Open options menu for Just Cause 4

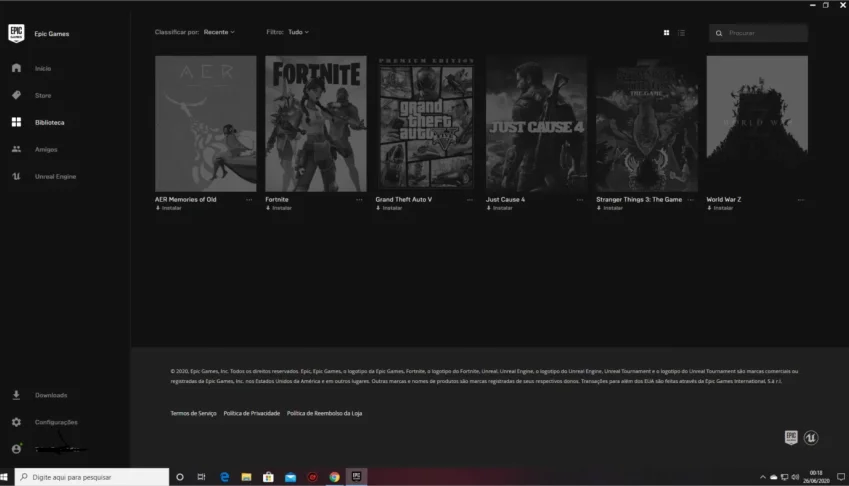click(x=580, y=200)
